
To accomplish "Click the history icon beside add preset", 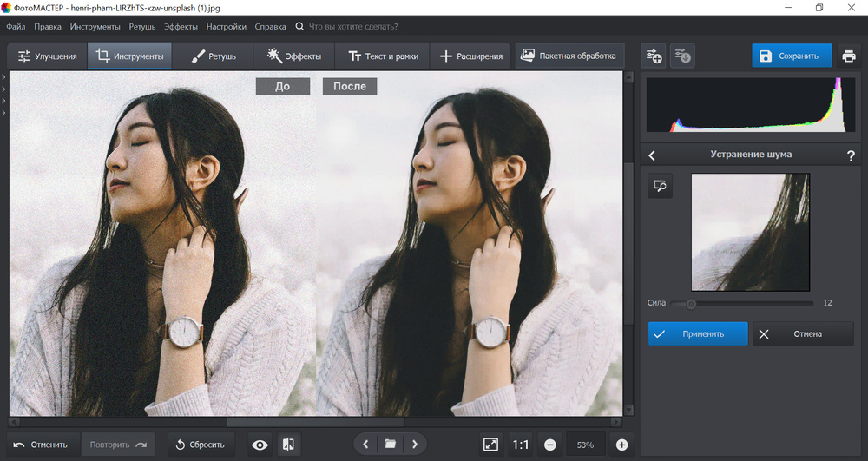I will (682, 56).
